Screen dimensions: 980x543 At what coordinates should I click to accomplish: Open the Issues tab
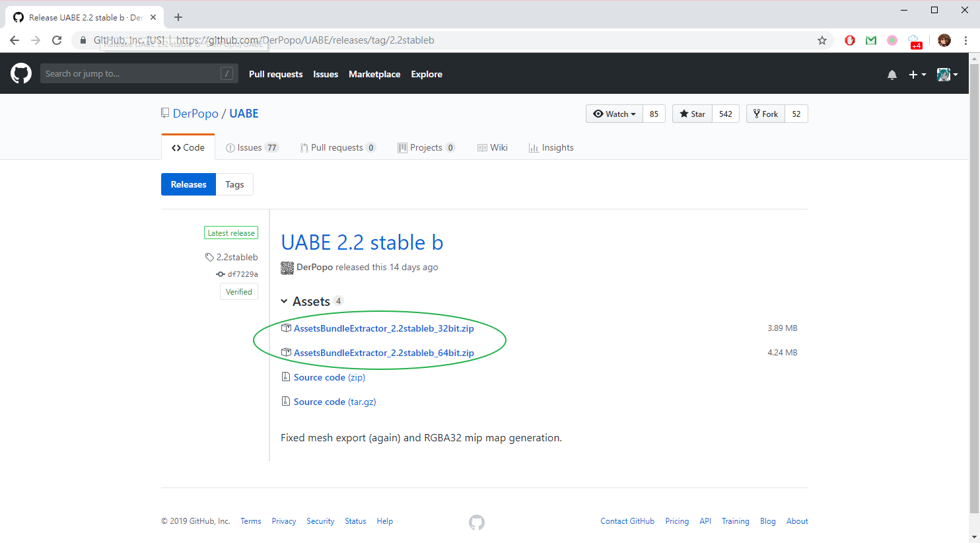point(252,147)
